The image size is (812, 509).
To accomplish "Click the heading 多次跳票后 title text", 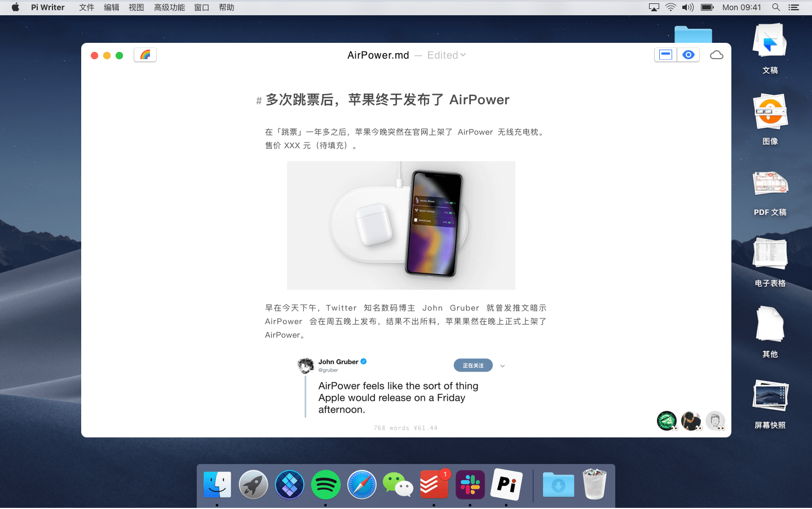I will [387, 100].
